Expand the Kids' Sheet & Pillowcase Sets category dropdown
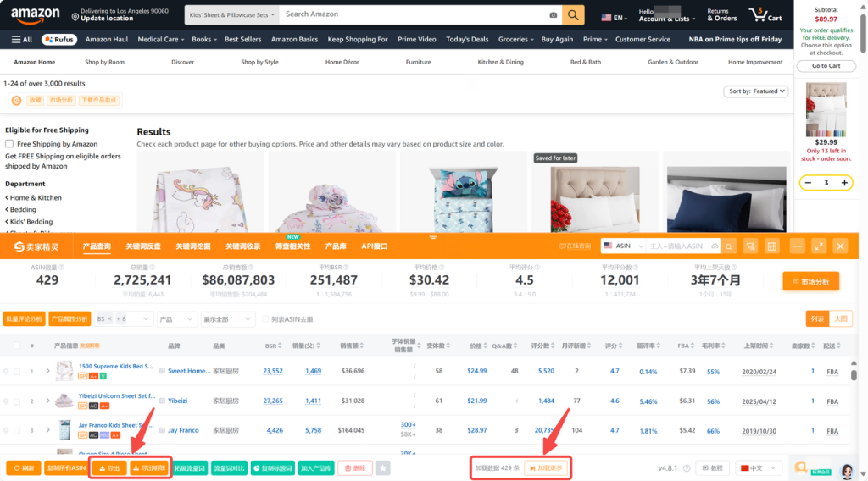This screenshot has width=868, height=481. point(231,15)
